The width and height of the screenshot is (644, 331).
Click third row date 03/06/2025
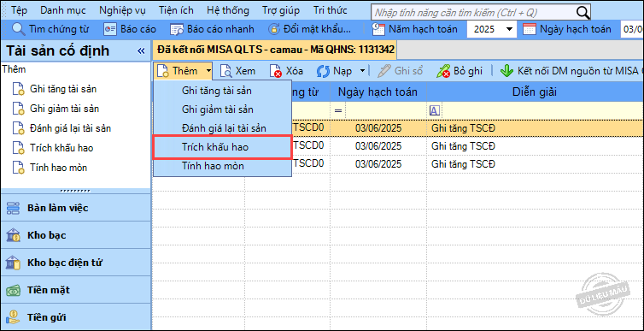(x=378, y=164)
